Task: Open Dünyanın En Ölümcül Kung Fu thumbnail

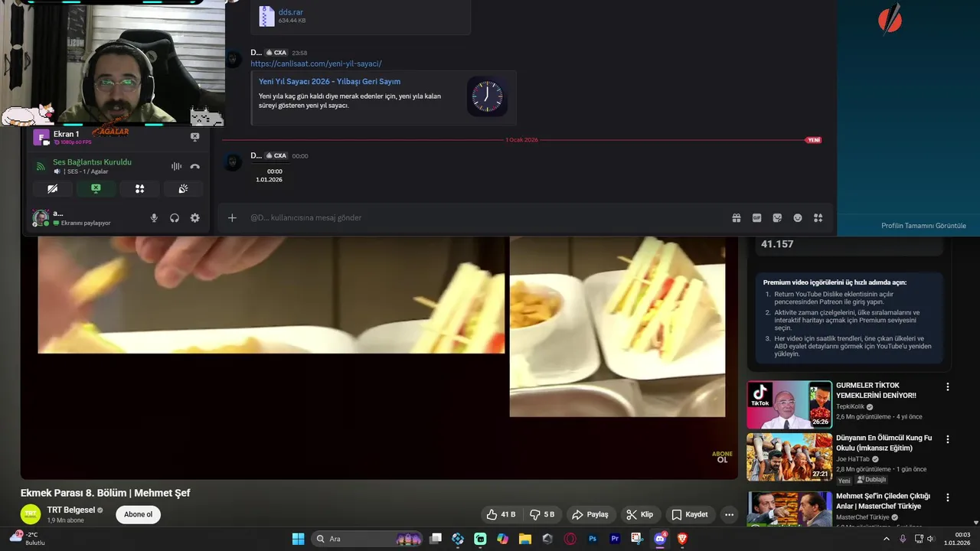Action: (x=789, y=457)
